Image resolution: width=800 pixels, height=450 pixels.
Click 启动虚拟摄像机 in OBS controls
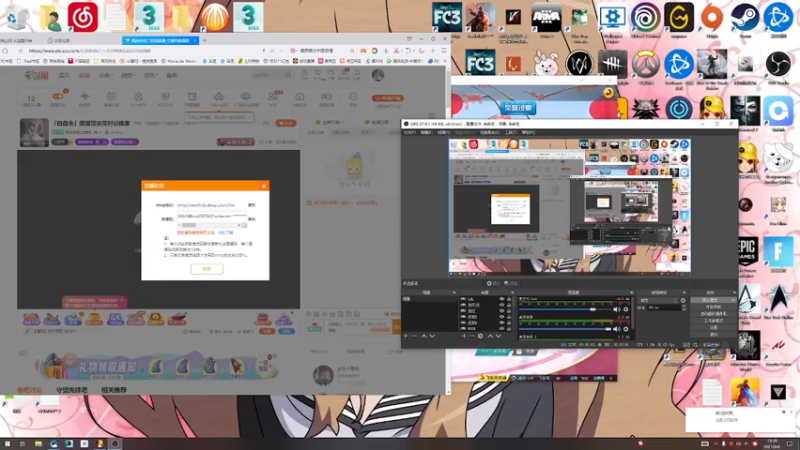pyautogui.click(x=713, y=314)
